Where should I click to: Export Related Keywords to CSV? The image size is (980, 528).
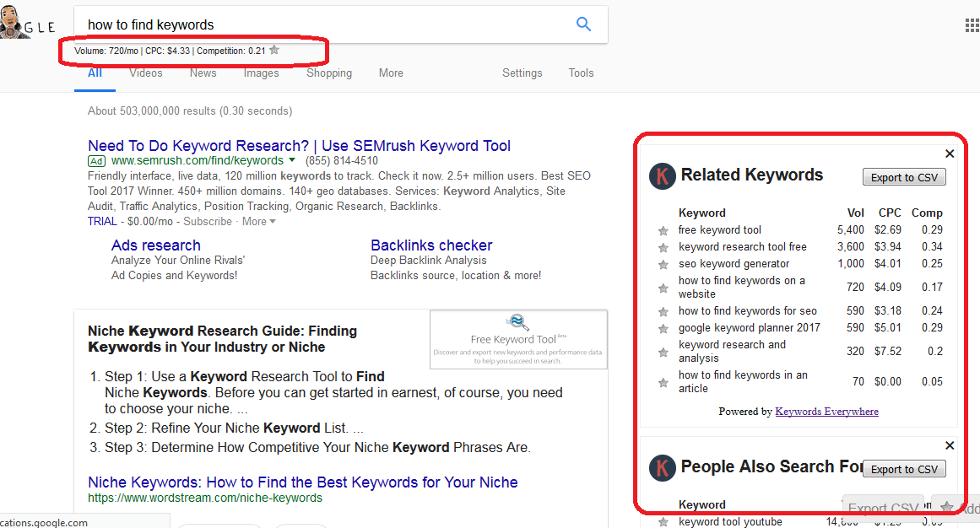(x=904, y=177)
